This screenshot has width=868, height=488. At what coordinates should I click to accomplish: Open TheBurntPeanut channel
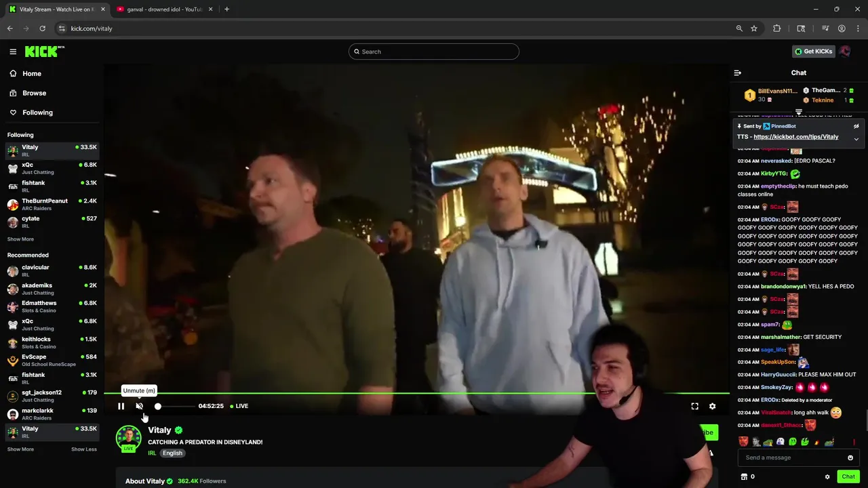tap(52, 204)
